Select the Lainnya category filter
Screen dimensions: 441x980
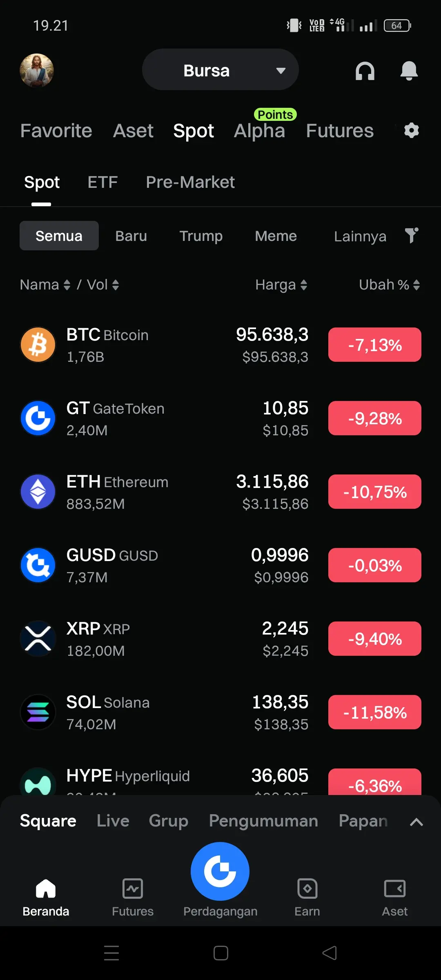[360, 236]
